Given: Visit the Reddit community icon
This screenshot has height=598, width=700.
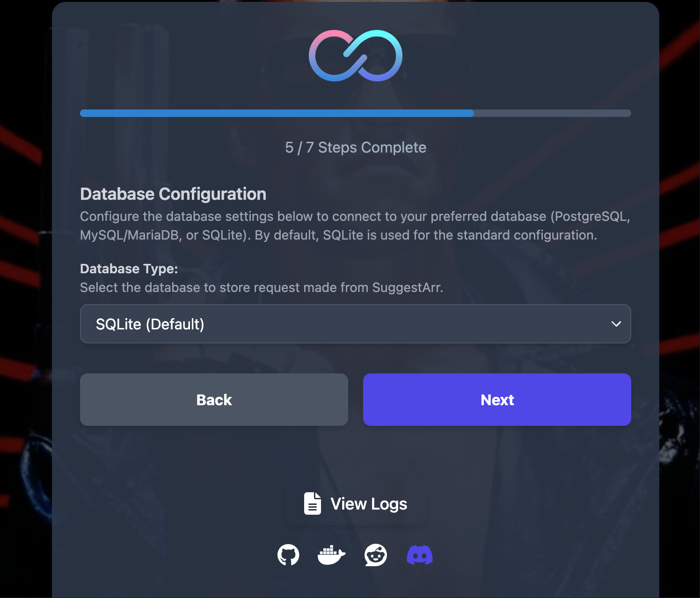Looking at the screenshot, I should coord(376,555).
